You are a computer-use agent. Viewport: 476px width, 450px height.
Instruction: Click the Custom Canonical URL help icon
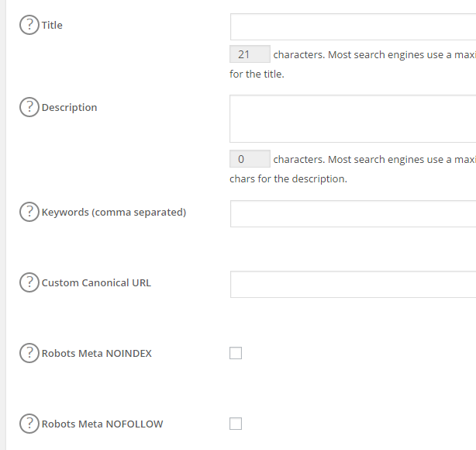(29, 282)
